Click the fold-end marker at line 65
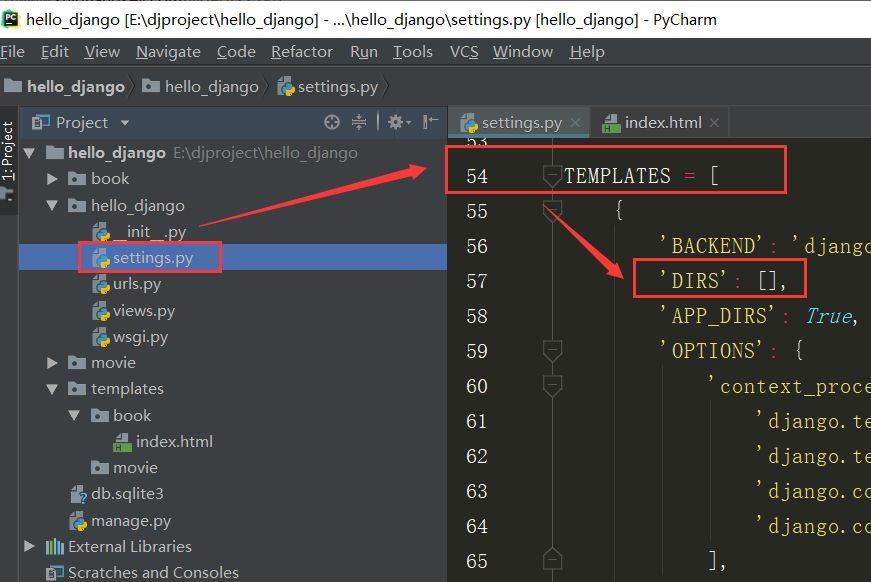Viewport: 871px width, 582px height. (552, 559)
